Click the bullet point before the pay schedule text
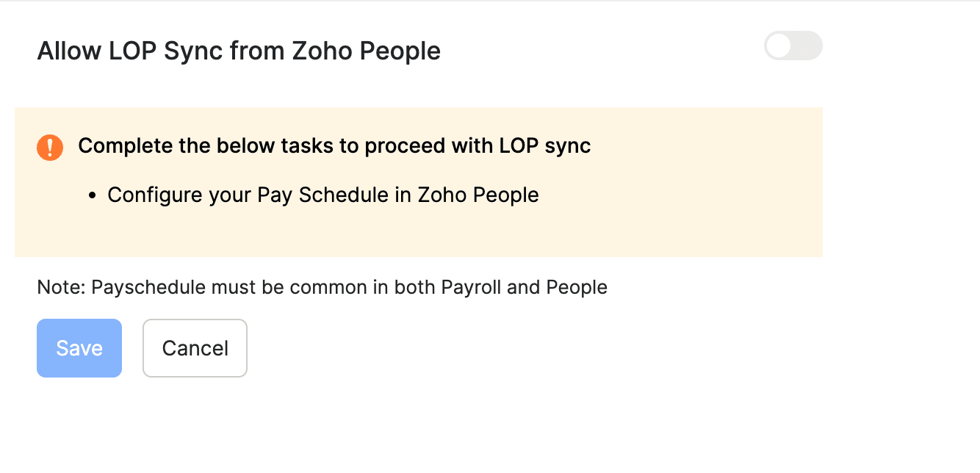Viewport: 980px width, 473px height. pyautogui.click(x=91, y=195)
